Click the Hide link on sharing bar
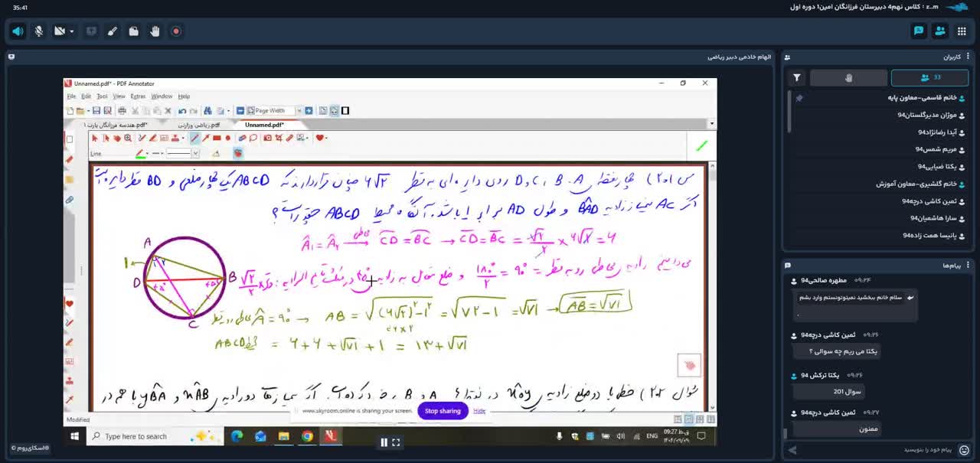Viewport: 980px width, 463px height. tap(479, 411)
